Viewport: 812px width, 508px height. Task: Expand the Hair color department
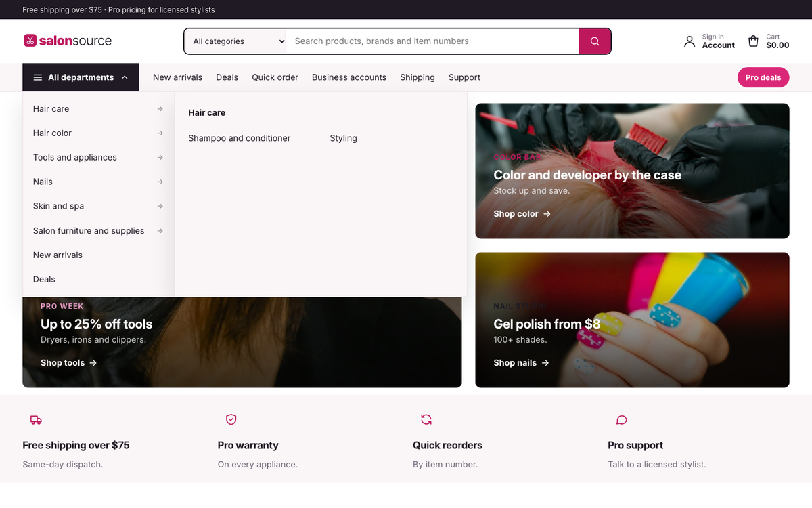point(98,133)
